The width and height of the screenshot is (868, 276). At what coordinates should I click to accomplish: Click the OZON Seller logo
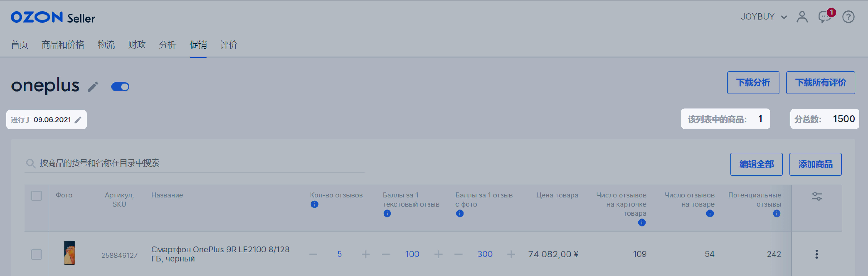point(53,18)
